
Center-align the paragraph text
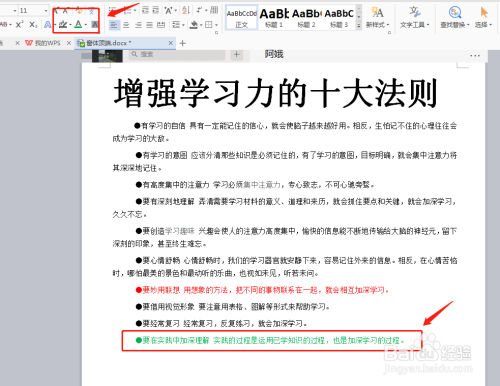pyautogui.click(x=126, y=25)
